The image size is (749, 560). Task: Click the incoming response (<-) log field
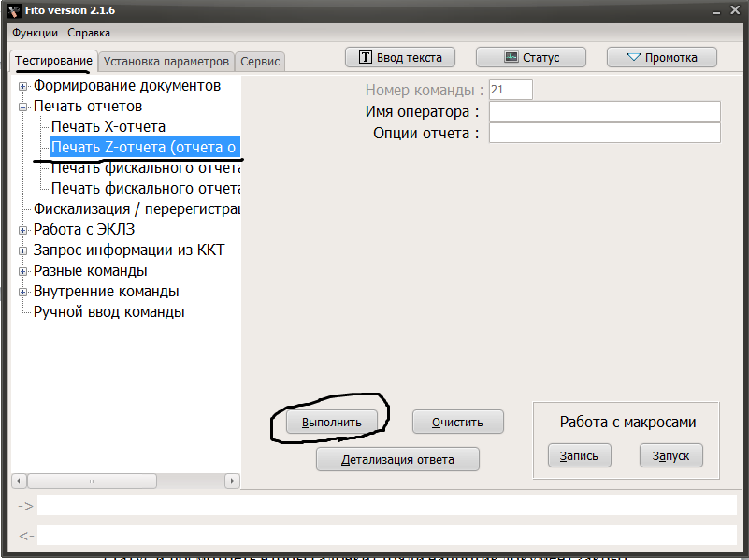point(387,535)
